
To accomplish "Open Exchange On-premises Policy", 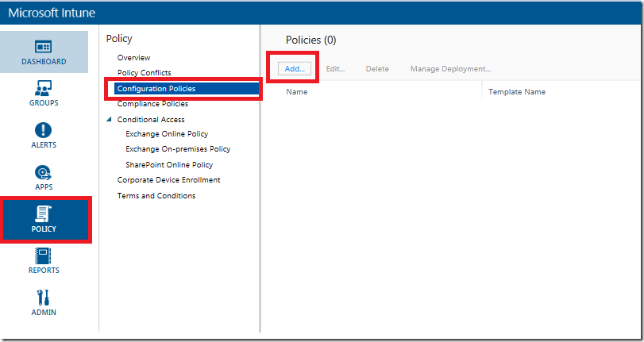I will coord(178,149).
